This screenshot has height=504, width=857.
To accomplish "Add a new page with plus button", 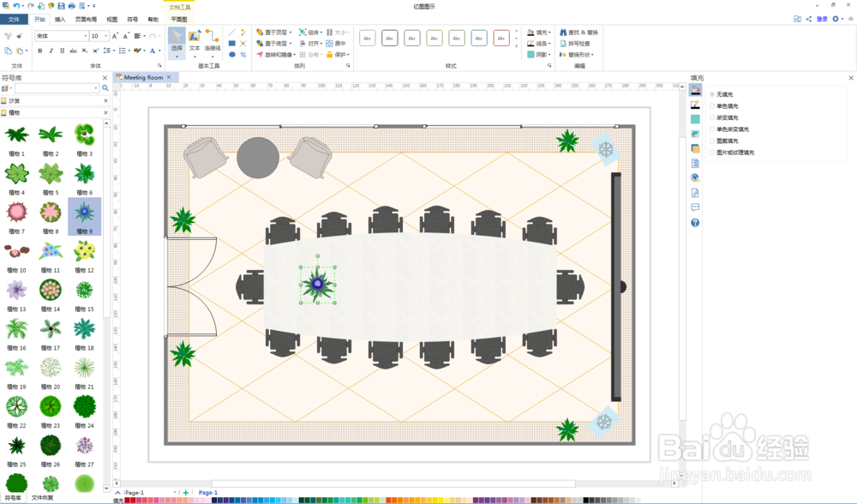I will point(186,493).
